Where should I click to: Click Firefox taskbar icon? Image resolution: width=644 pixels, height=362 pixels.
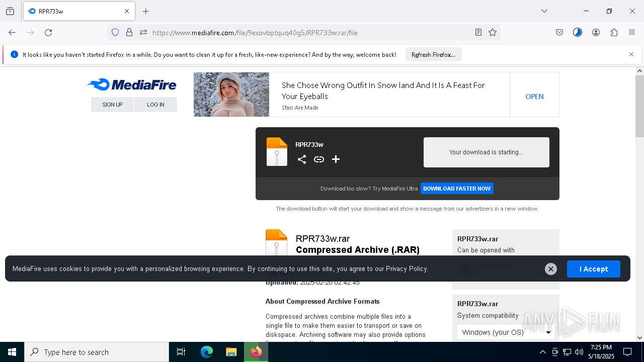coord(256,352)
